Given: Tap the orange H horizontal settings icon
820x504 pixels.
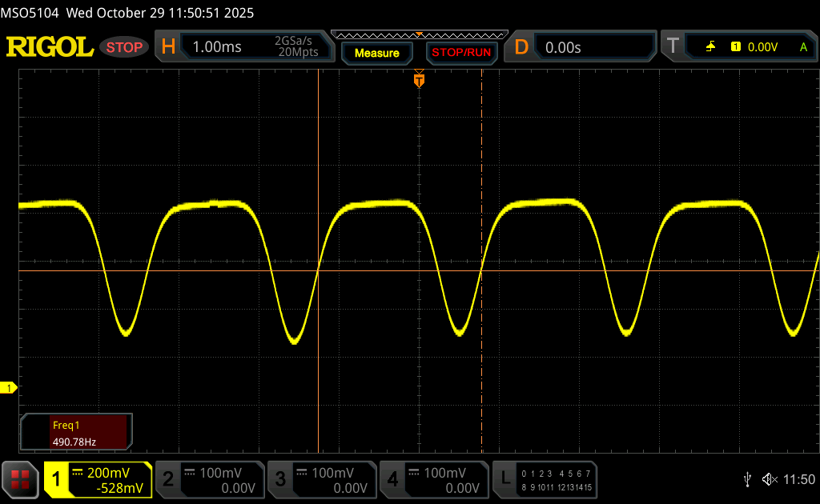Looking at the screenshot, I should [x=168, y=47].
